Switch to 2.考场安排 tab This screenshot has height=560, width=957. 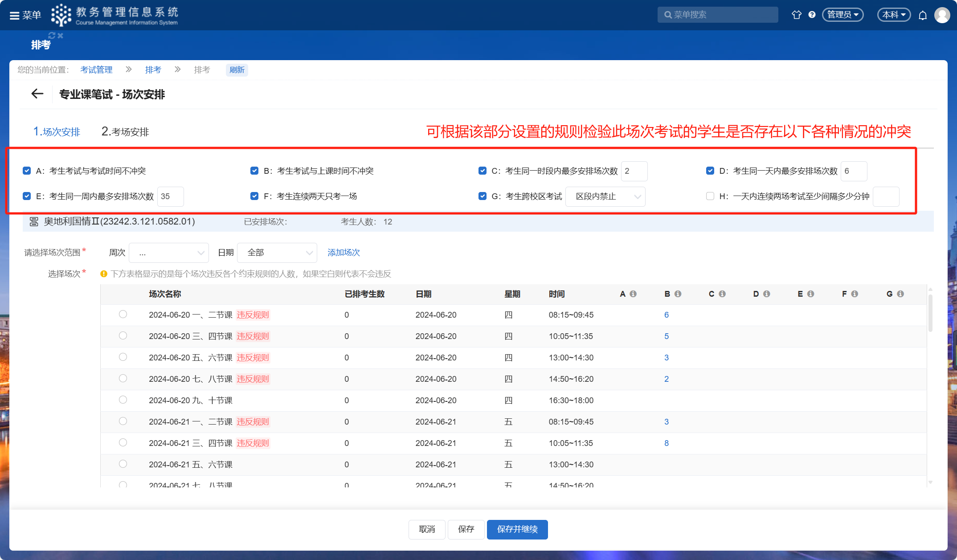125,132
